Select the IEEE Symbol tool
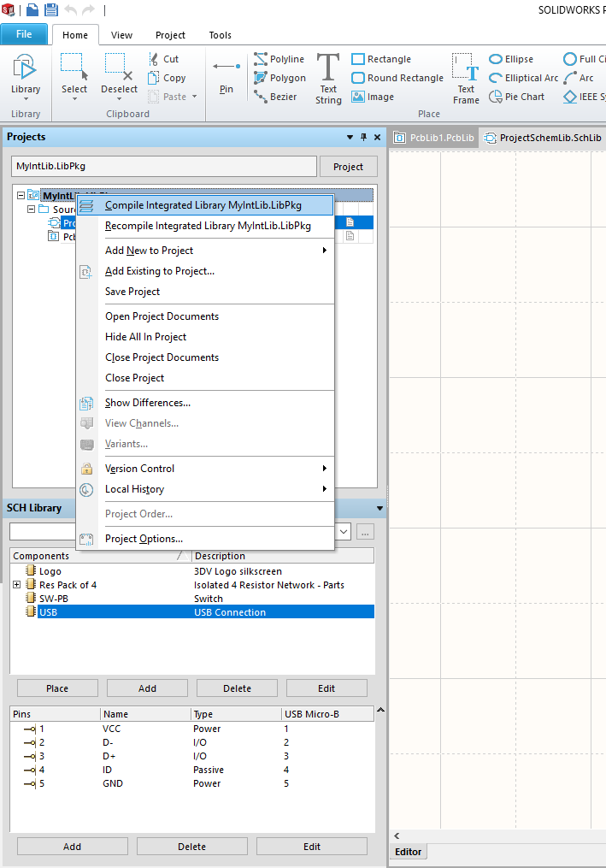The width and height of the screenshot is (606, 868). 585,97
